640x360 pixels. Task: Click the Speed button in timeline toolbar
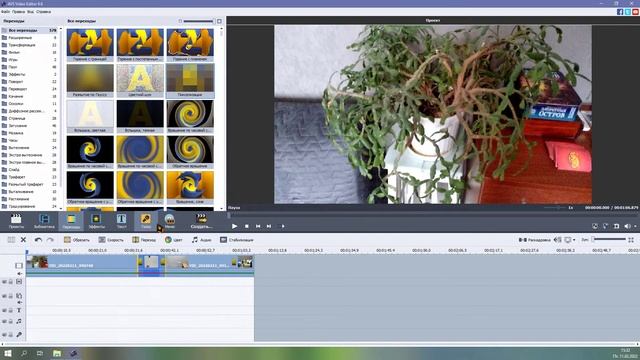(x=111, y=240)
